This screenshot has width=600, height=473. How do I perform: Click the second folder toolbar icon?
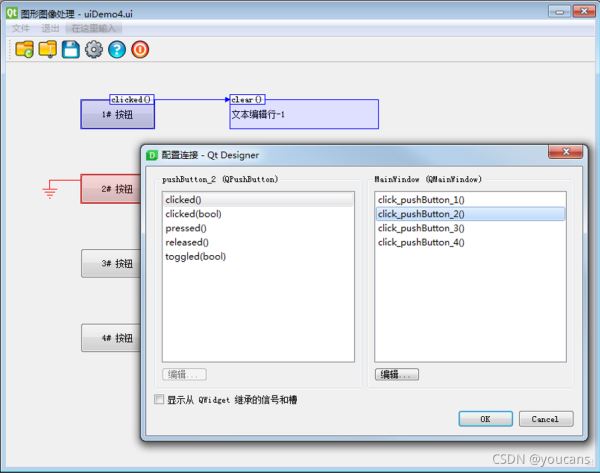click(48, 49)
